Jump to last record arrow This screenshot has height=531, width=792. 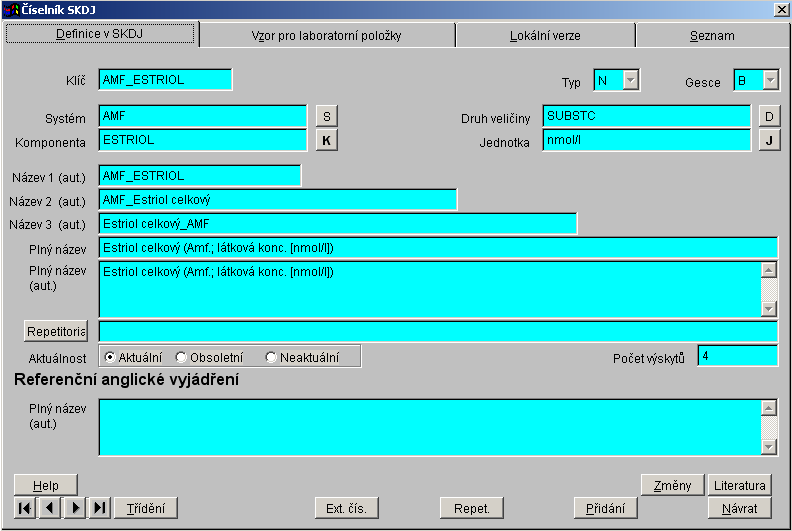click(99, 508)
